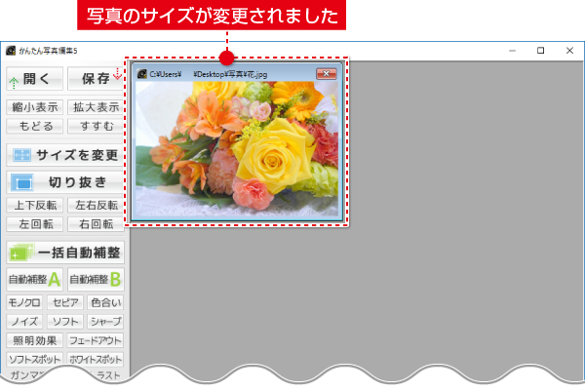Click the flower photo in 花.jpg window
585x392 pixels.
237,149
